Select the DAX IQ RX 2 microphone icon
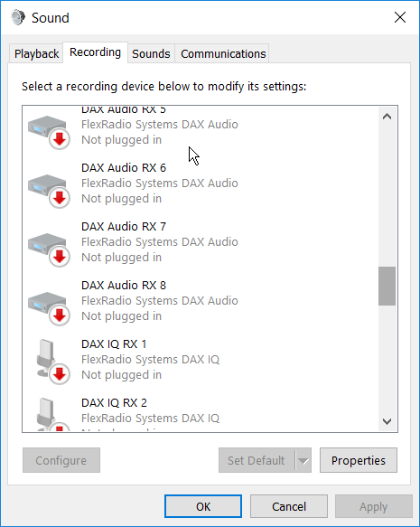420x527 pixels. [52, 414]
